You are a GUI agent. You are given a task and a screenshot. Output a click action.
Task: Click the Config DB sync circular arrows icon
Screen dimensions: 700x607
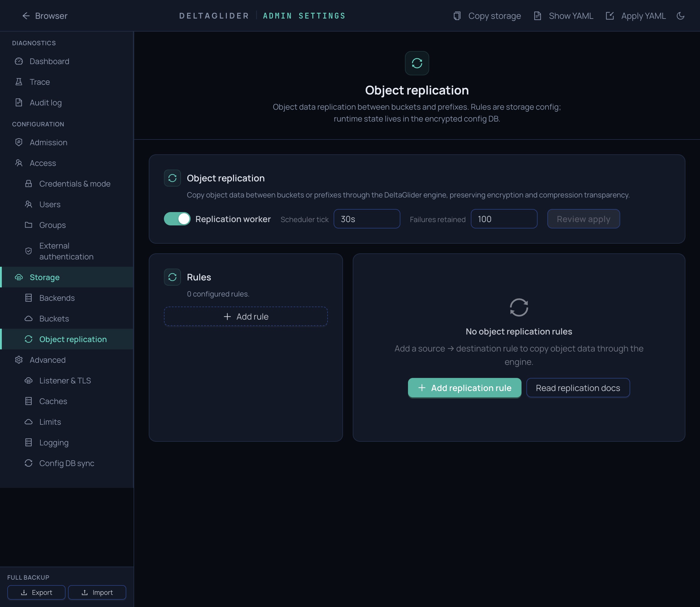(29, 463)
